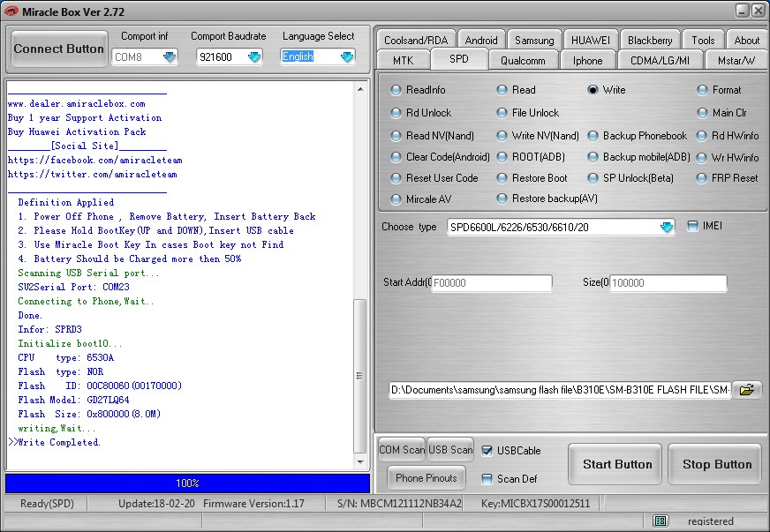Select the ROOT(ADB) radio option
This screenshot has width=770, height=532.
[x=502, y=157]
